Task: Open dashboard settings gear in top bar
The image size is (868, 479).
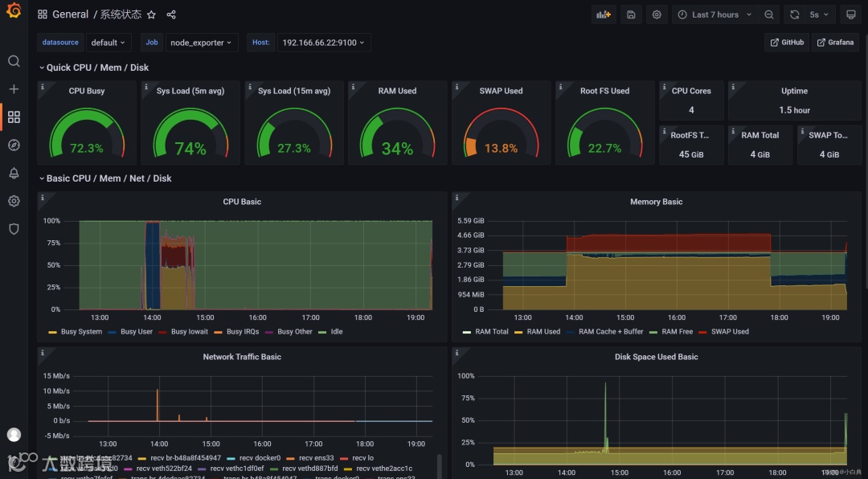Action: click(x=657, y=15)
